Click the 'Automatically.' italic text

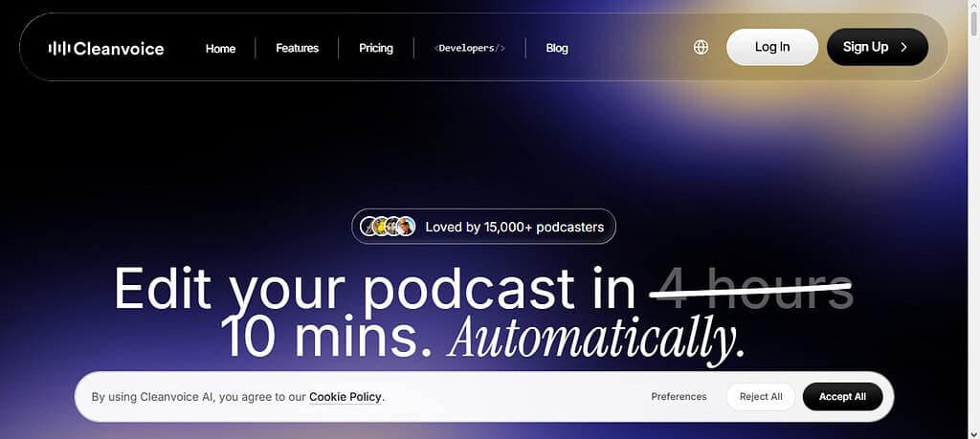[596, 340]
